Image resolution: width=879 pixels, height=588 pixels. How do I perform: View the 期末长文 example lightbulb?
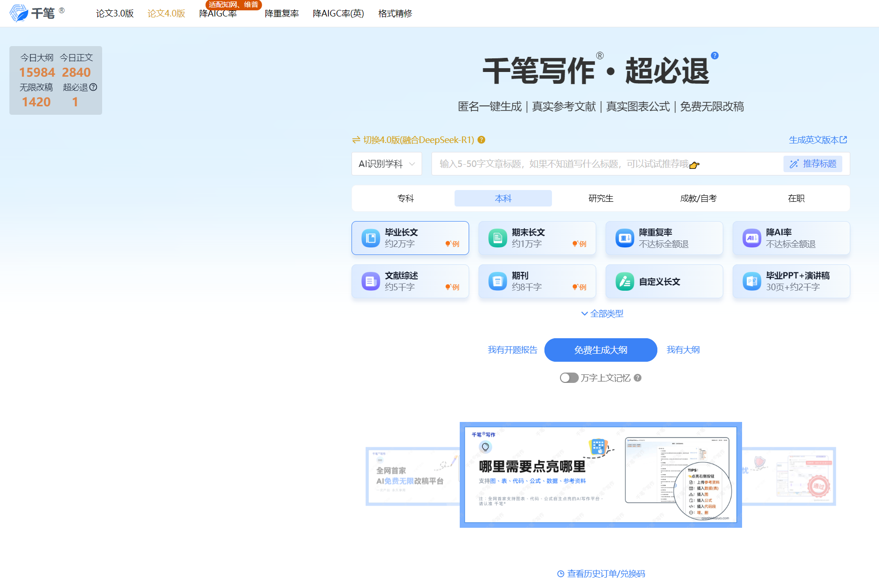[579, 244]
